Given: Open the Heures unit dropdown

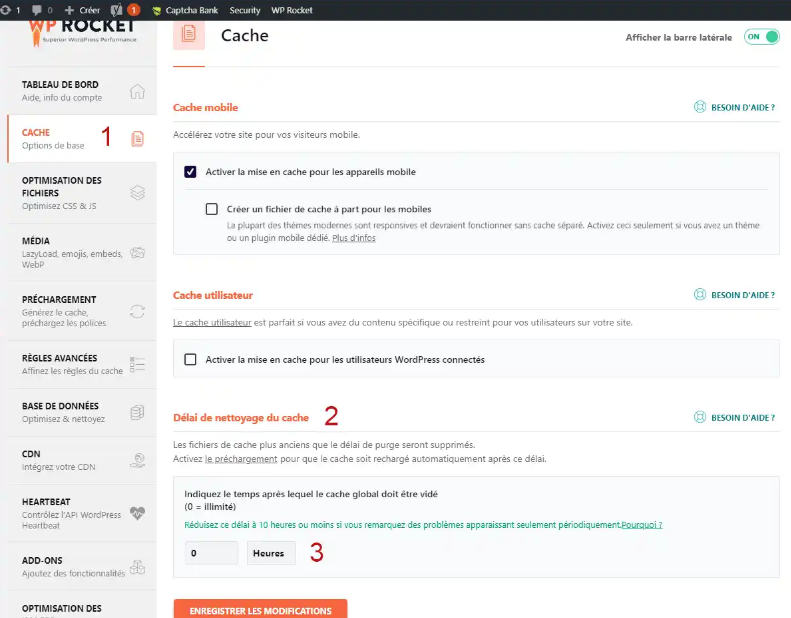Looking at the screenshot, I should coord(271,553).
